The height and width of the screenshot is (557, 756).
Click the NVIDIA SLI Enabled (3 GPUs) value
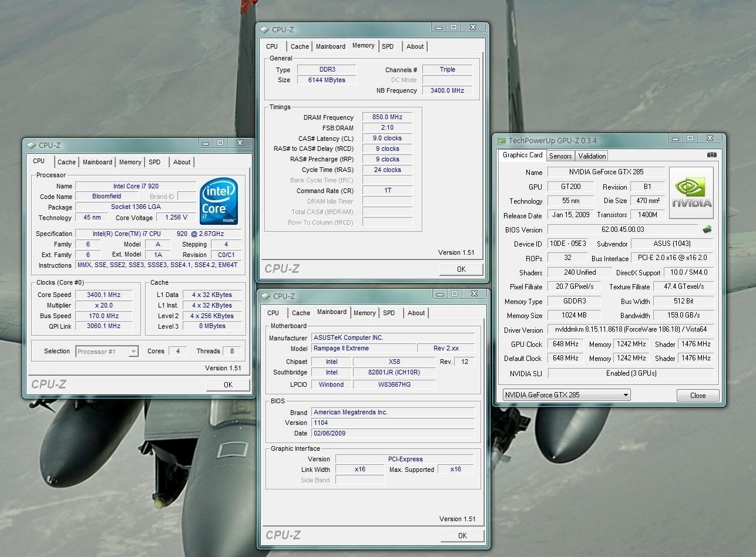pos(631,373)
